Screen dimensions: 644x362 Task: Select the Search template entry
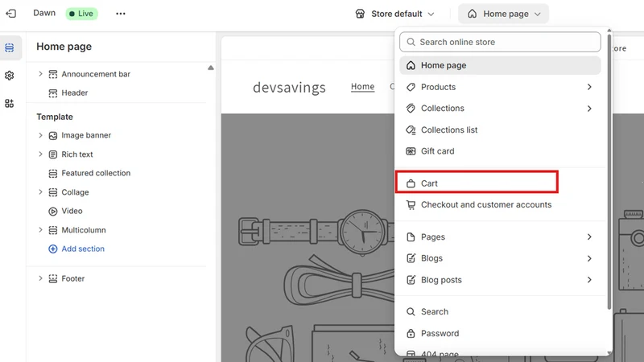click(x=500, y=312)
